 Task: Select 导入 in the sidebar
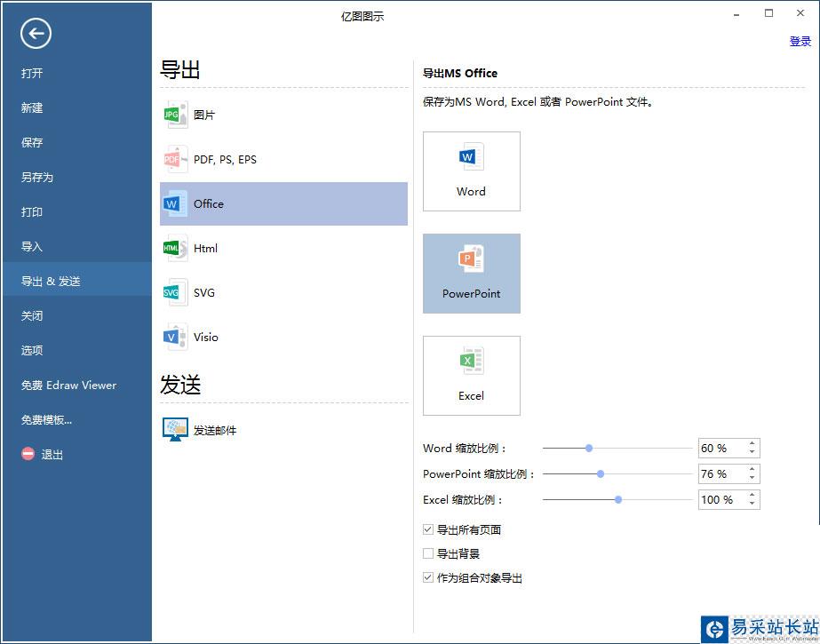pyautogui.click(x=77, y=246)
